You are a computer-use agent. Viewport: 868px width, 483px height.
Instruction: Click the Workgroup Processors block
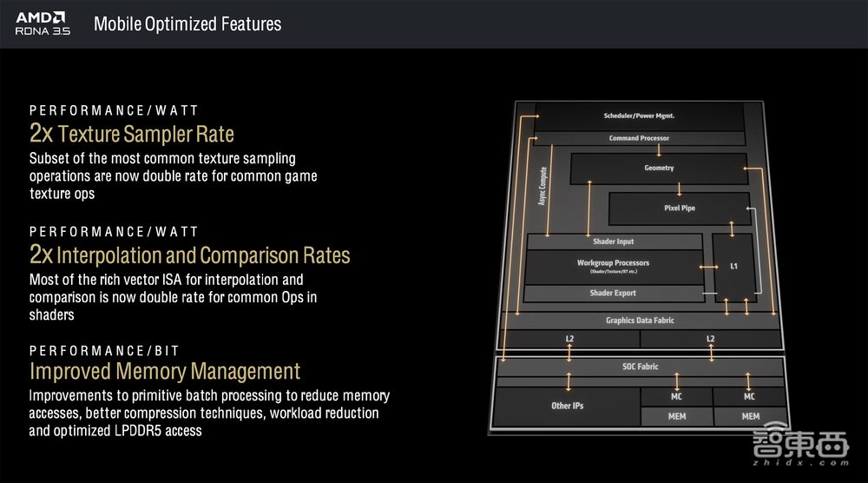[613, 266]
